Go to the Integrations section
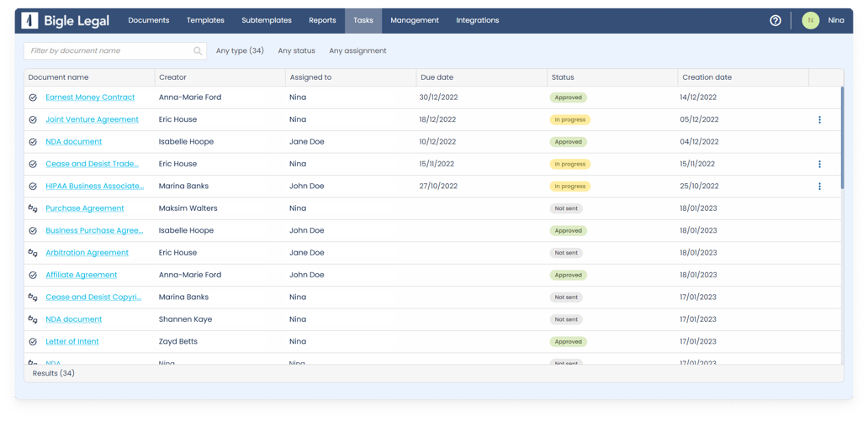Viewport: 868px width, 421px height. tap(477, 20)
